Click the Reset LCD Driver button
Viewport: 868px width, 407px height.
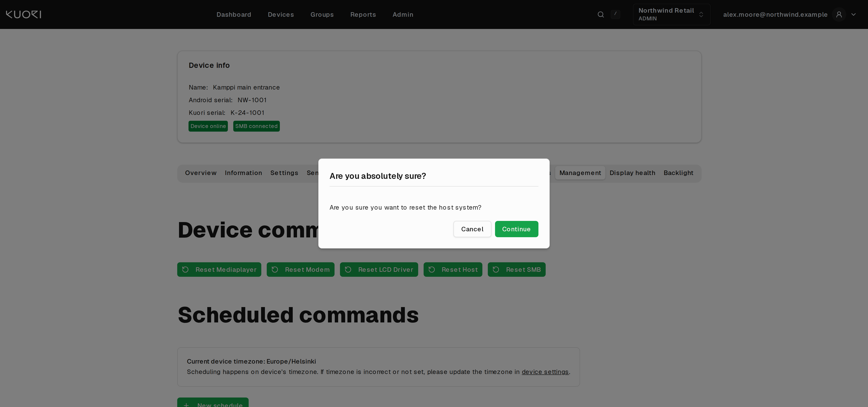[x=379, y=270]
